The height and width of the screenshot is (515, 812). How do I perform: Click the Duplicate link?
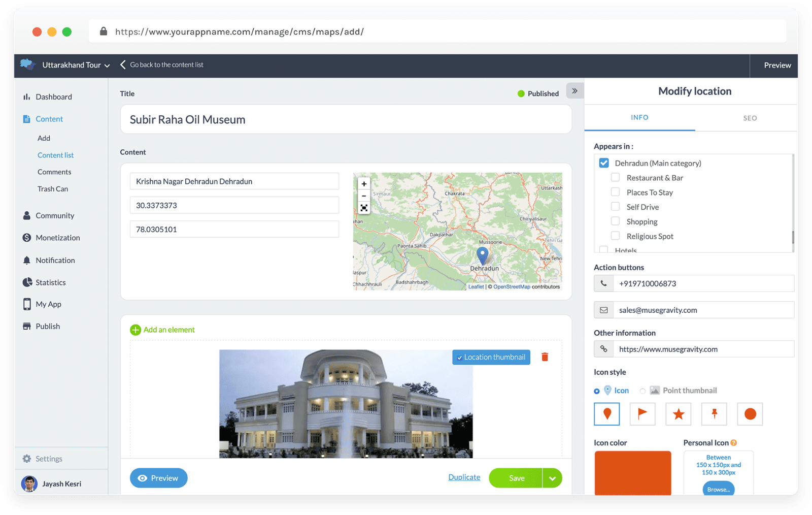click(x=464, y=477)
